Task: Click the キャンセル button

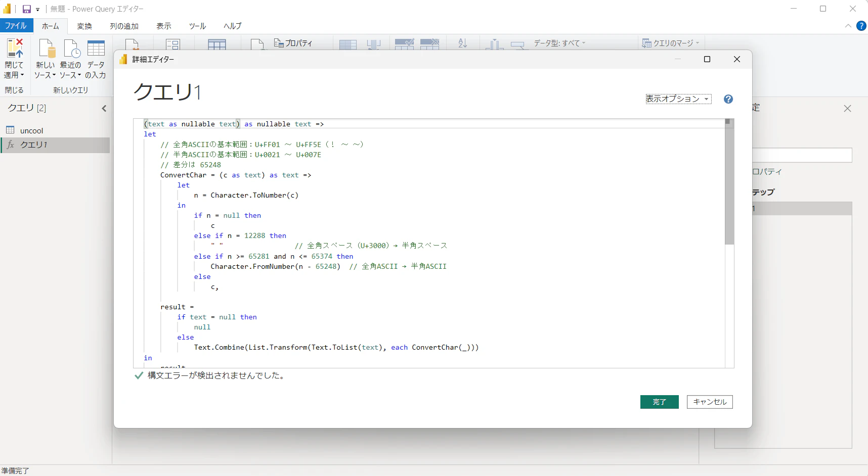Action: [x=710, y=402]
